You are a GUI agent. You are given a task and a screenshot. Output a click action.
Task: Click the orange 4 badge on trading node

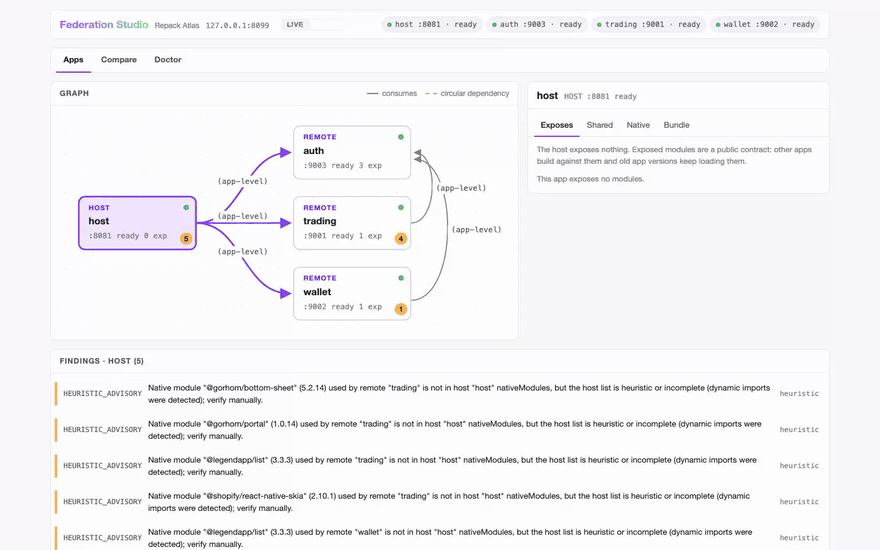coord(401,239)
